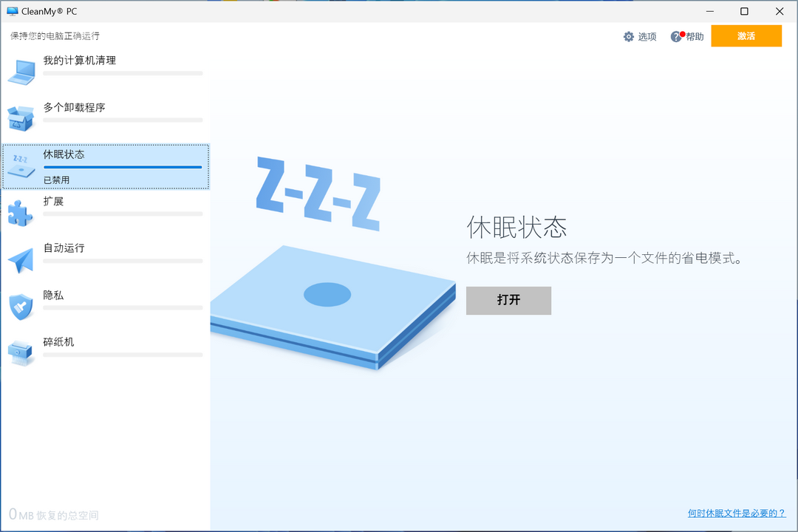Select the 我的计算机清理 laptop icon
798x532 pixels.
(x=21, y=70)
